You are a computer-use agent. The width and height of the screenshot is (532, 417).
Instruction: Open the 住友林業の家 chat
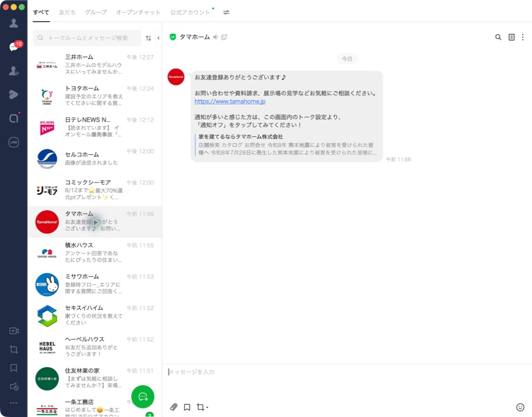click(95, 378)
